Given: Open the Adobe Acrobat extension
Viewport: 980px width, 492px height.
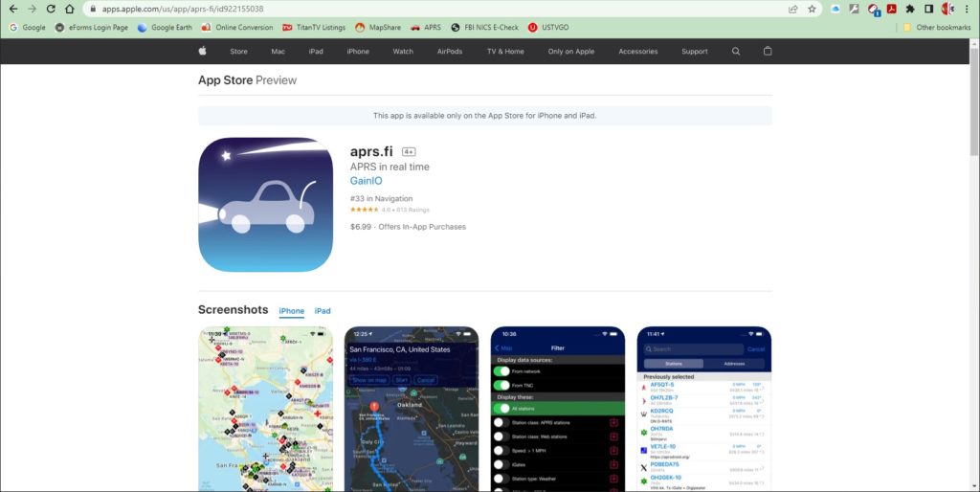Looking at the screenshot, I should (x=892, y=9).
